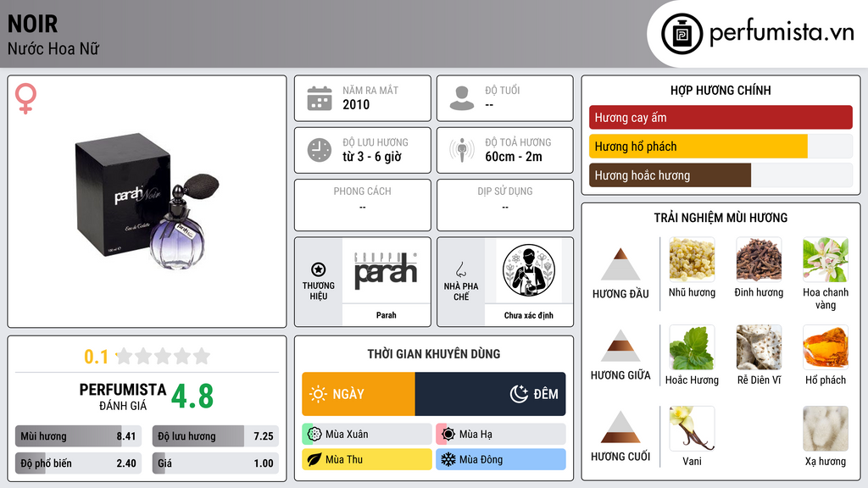Click the Chưa xác định perfumer label
This screenshot has height=488, width=868.
529,315
